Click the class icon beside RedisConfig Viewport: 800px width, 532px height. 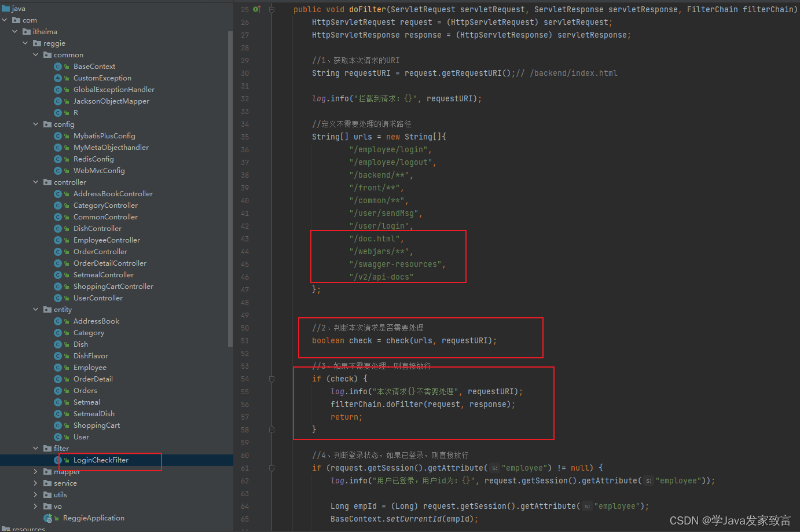58,159
